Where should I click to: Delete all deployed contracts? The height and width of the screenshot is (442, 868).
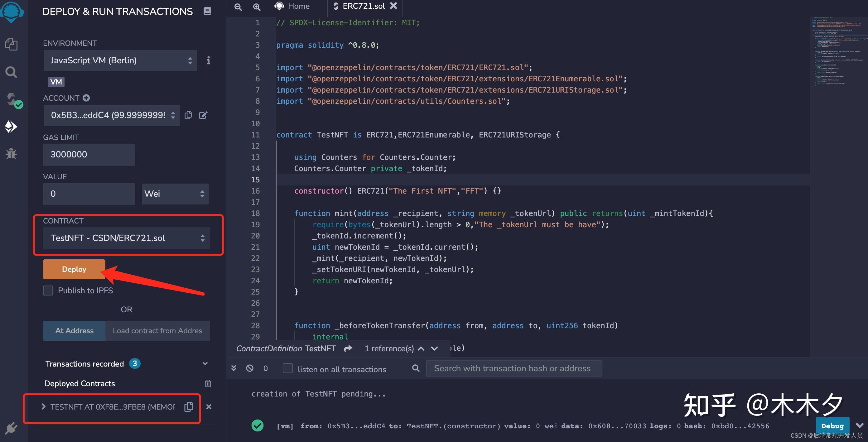click(x=208, y=383)
